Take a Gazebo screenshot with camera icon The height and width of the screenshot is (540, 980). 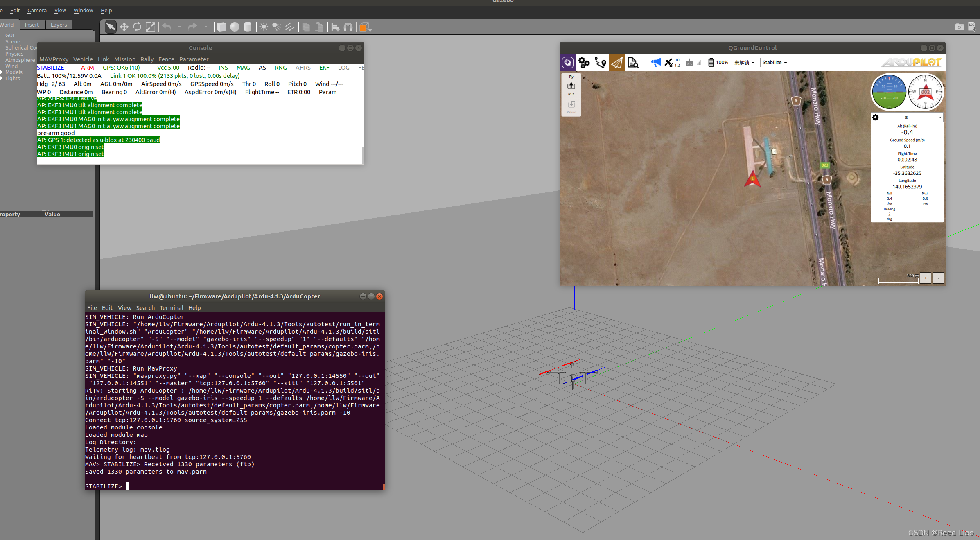(959, 27)
